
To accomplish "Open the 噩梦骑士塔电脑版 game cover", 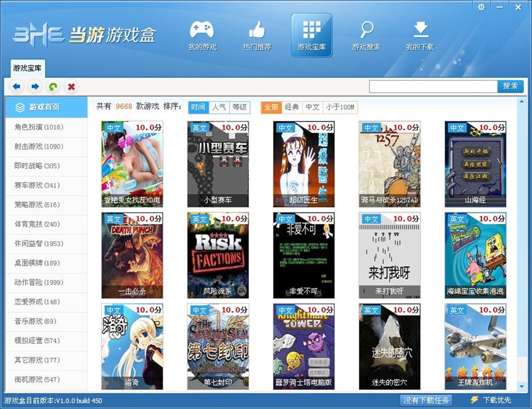I will [x=304, y=347].
